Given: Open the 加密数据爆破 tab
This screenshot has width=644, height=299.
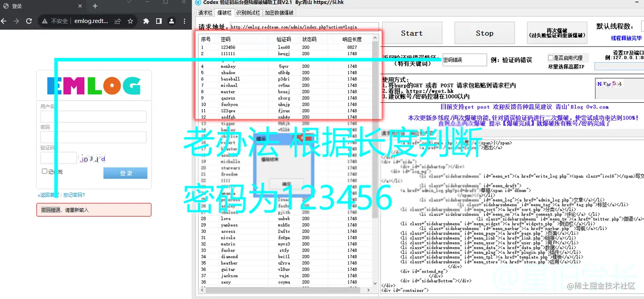Looking at the screenshot, I should (x=279, y=13).
